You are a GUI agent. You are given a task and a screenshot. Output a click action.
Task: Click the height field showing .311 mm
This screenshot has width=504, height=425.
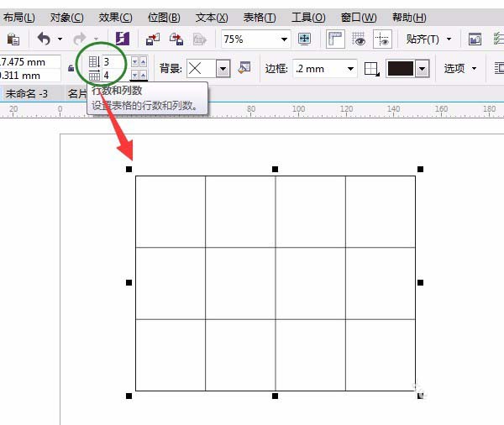coord(30,76)
